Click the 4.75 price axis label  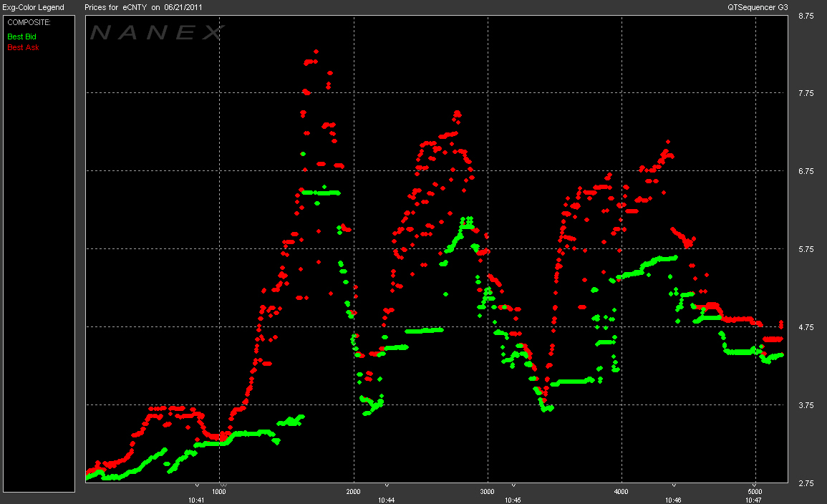point(806,327)
